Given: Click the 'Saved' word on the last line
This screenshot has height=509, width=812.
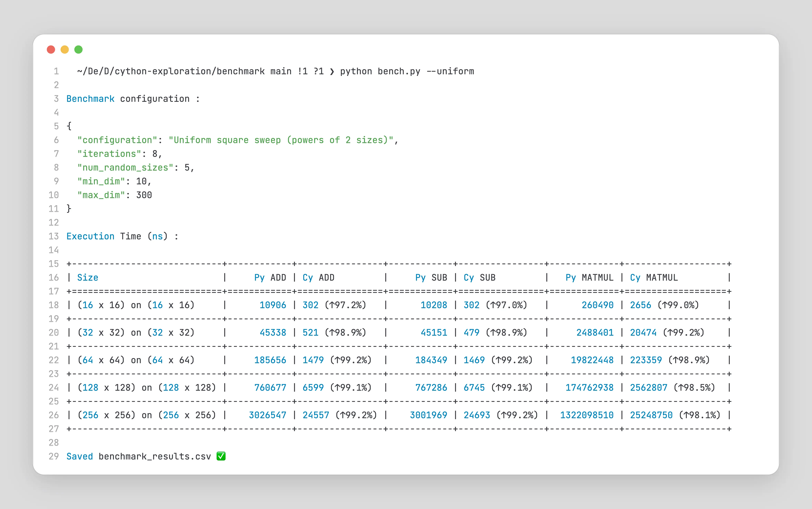Looking at the screenshot, I should [79, 457].
